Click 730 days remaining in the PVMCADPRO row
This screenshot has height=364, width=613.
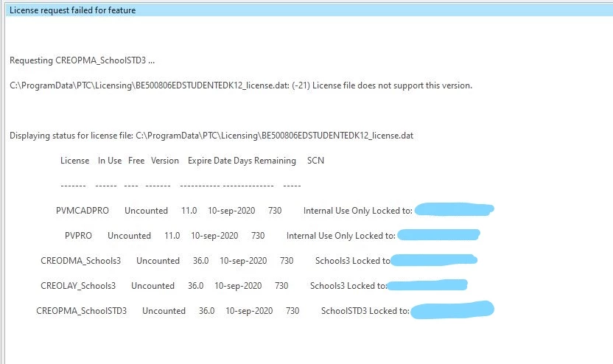(275, 211)
